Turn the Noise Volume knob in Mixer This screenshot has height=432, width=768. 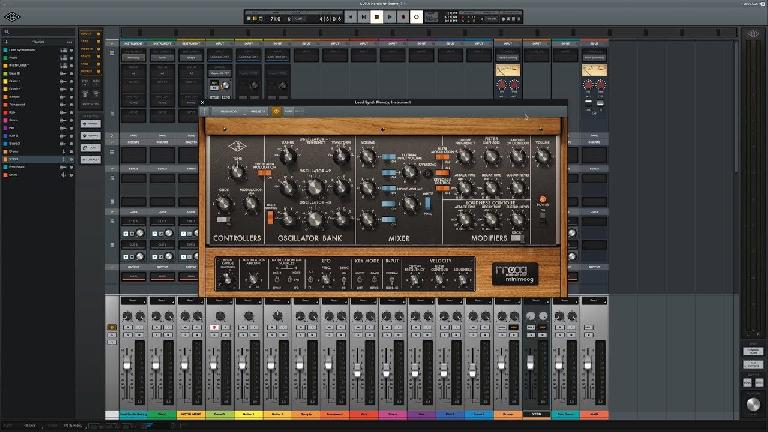point(409,203)
